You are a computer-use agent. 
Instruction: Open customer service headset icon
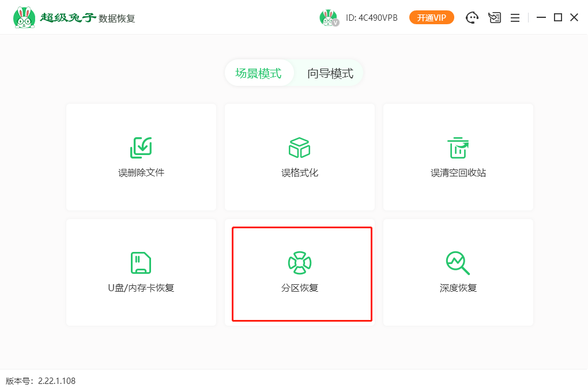coord(472,17)
